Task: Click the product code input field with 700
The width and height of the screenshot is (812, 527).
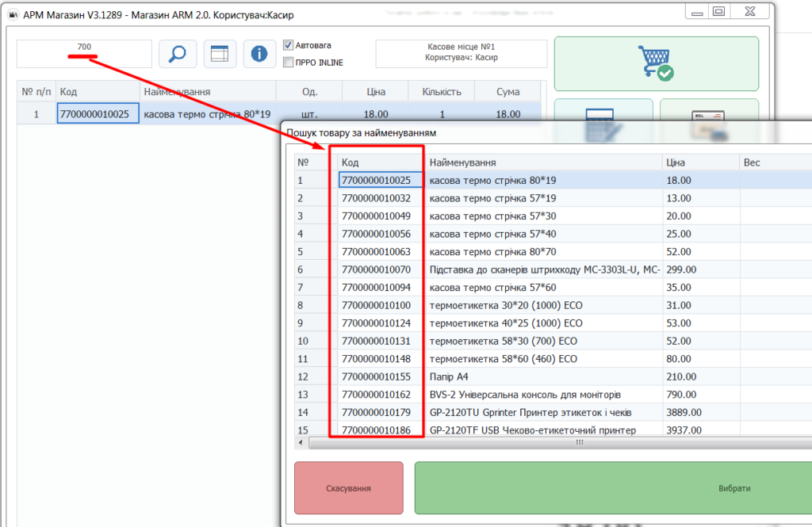Action: (x=84, y=54)
